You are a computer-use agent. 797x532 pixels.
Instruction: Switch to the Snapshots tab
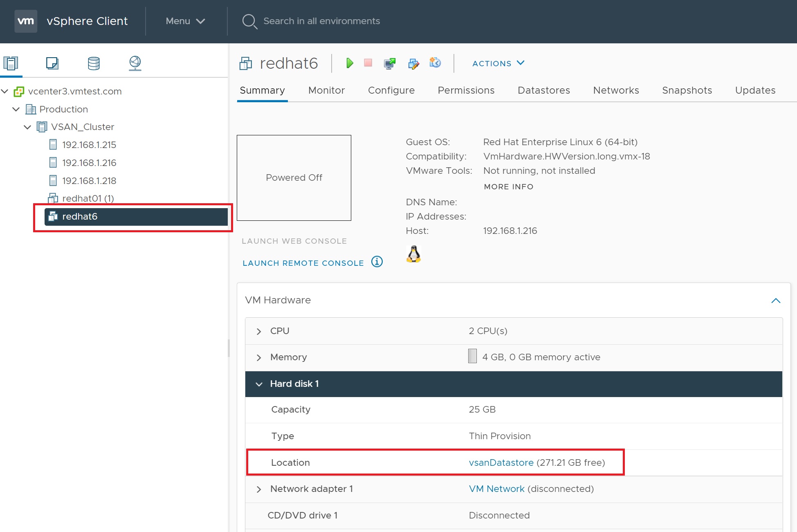pos(687,90)
